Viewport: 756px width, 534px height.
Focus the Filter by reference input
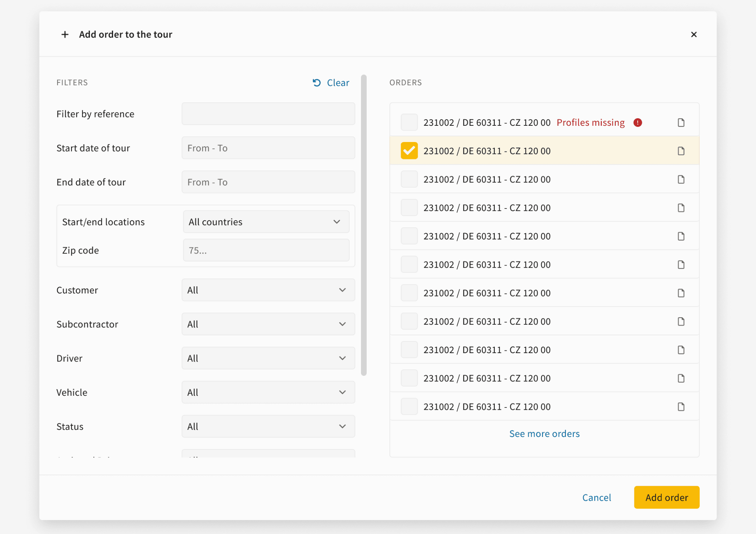(x=268, y=114)
